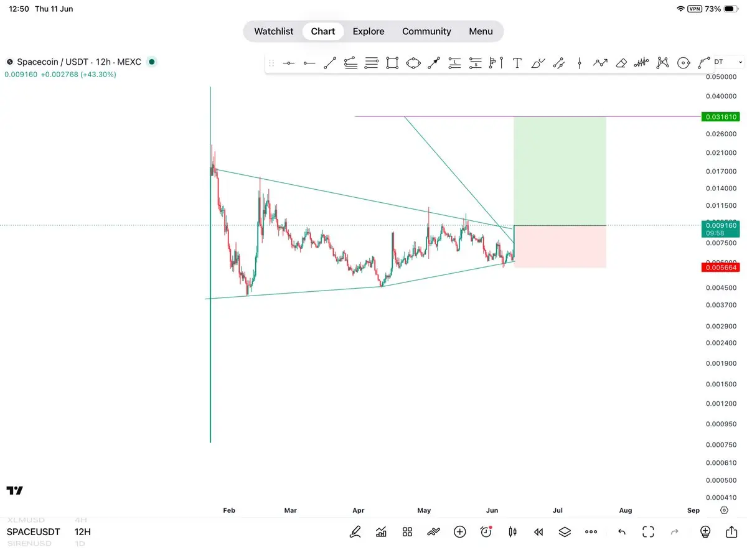Open the pencil drawing tools menu
Viewport: 747px width, 560px height.
point(355,532)
